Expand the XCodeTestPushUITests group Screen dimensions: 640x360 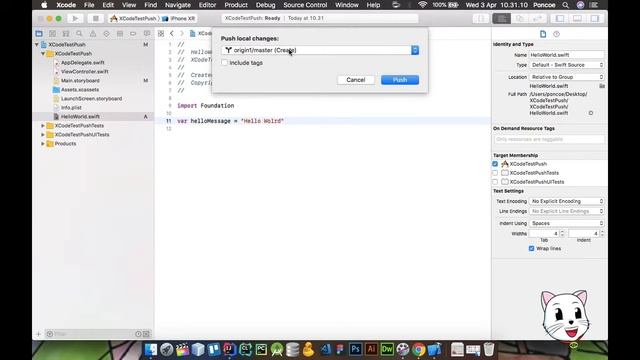43,135
